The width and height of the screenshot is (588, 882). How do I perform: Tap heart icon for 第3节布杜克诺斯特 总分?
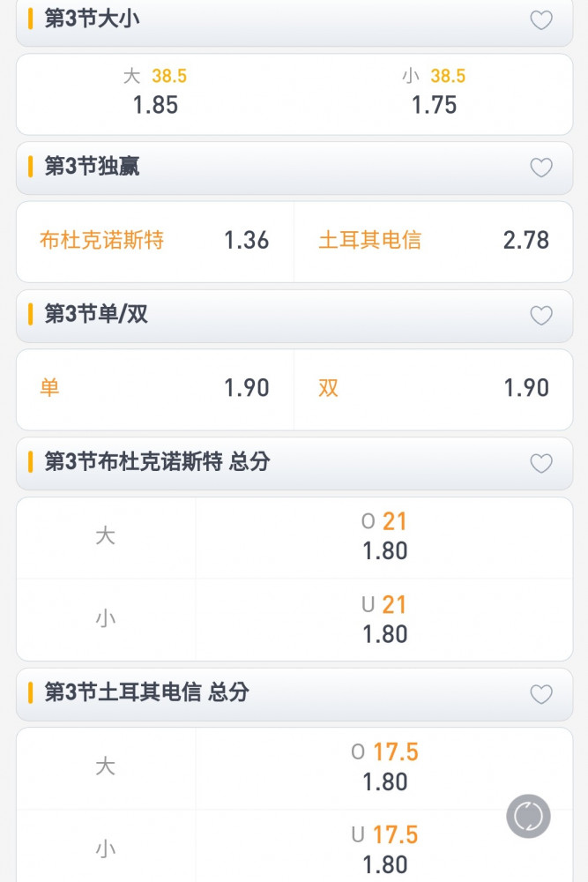pyautogui.click(x=541, y=464)
